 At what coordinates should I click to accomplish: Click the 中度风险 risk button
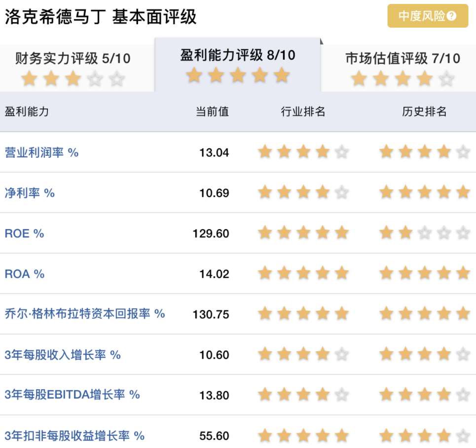click(x=428, y=16)
